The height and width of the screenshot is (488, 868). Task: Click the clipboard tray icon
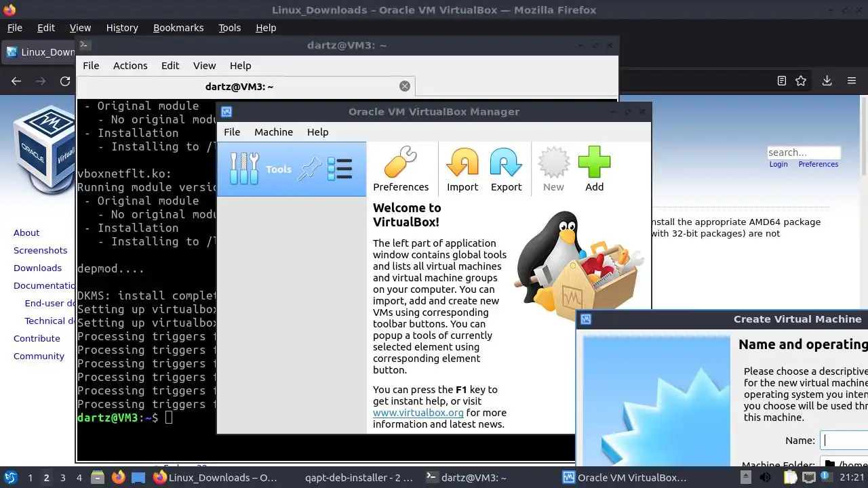click(x=790, y=477)
